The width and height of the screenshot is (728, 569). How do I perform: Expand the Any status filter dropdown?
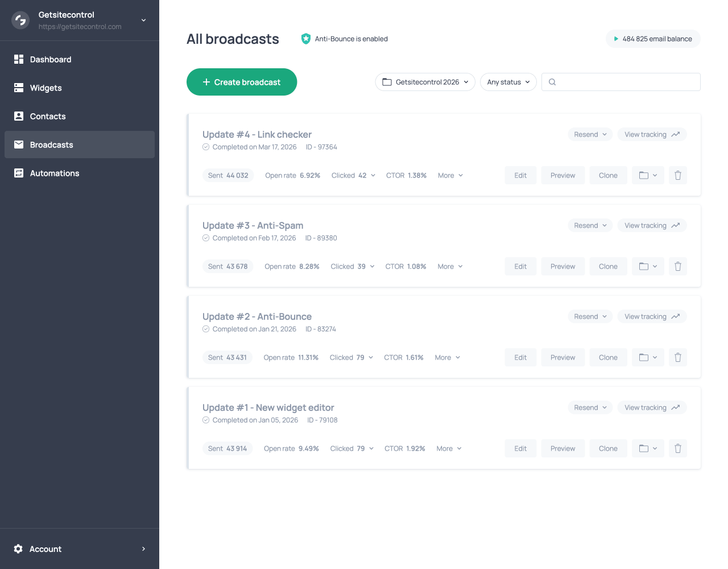pyautogui.click(x=508, y=82)
